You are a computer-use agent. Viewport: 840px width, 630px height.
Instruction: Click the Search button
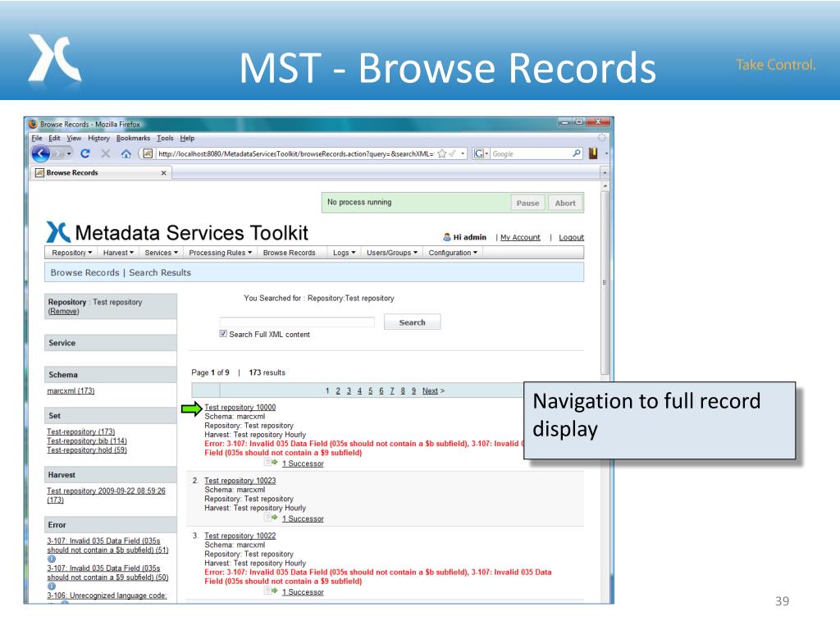pyautogui.click(x=412, y=322)
